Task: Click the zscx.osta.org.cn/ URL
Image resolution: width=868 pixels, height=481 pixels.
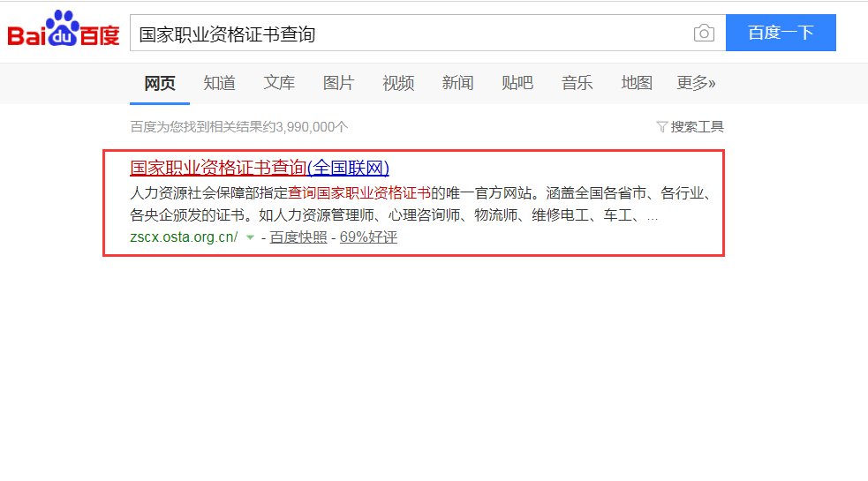Action: (184, 237)
